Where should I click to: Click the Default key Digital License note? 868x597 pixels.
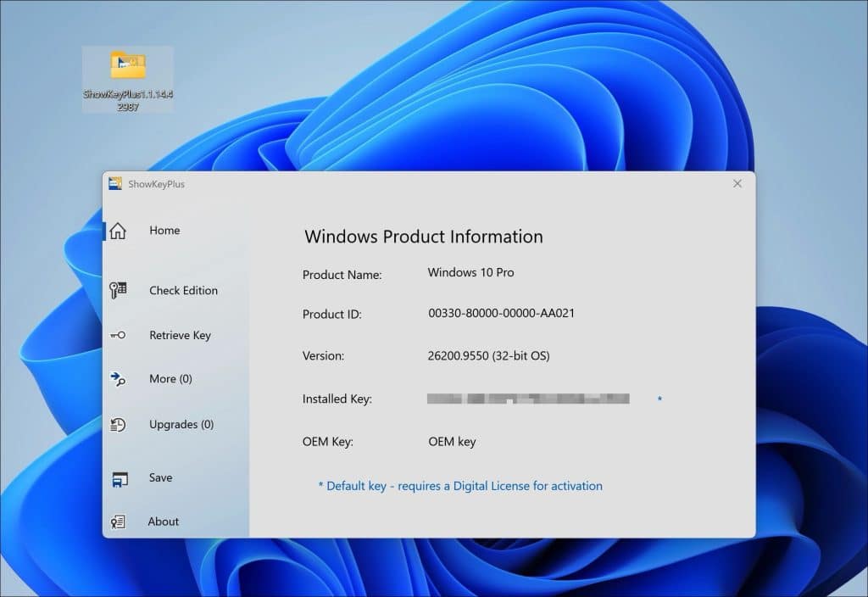click(460, 486)
